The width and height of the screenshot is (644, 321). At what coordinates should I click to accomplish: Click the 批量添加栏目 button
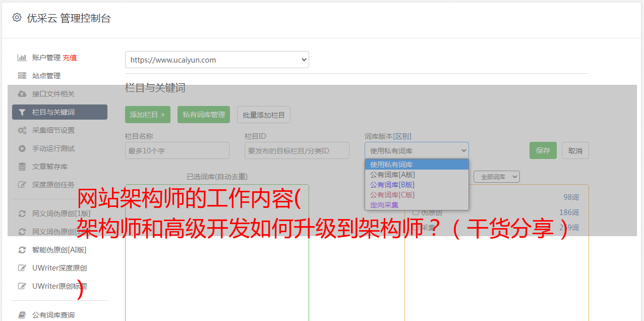264,115
